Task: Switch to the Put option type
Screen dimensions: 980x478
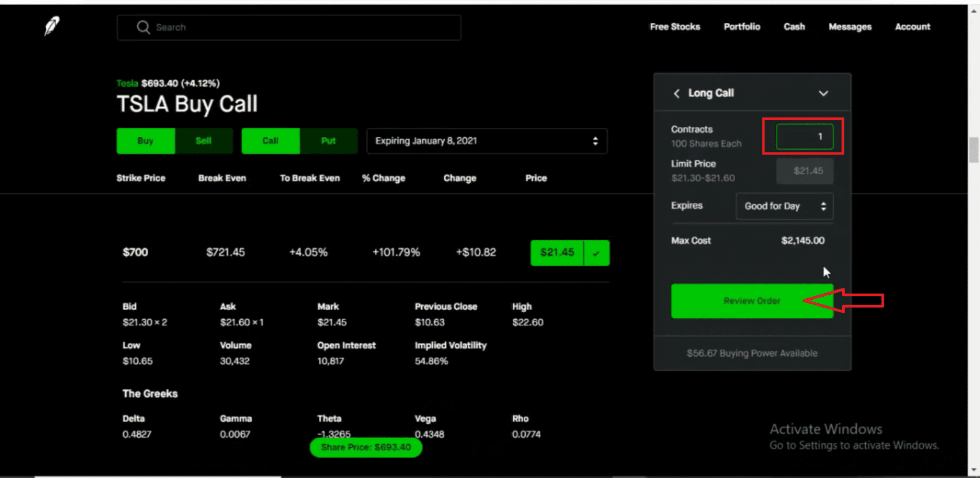Action: (x=329, y=141)
